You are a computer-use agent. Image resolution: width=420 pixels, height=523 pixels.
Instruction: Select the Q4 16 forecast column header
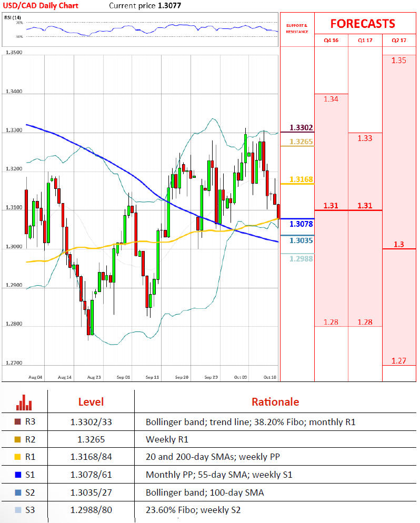point(331,41)
